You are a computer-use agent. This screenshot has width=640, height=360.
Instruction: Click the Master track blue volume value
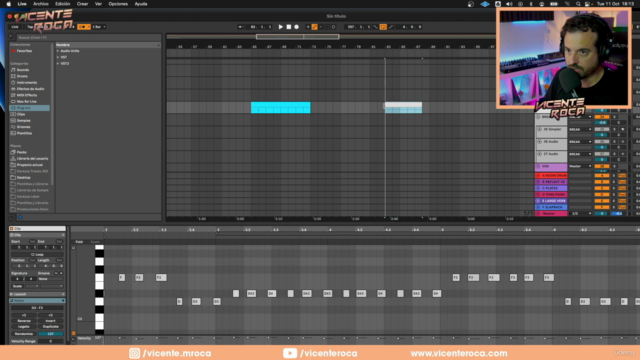pos(618,213)
